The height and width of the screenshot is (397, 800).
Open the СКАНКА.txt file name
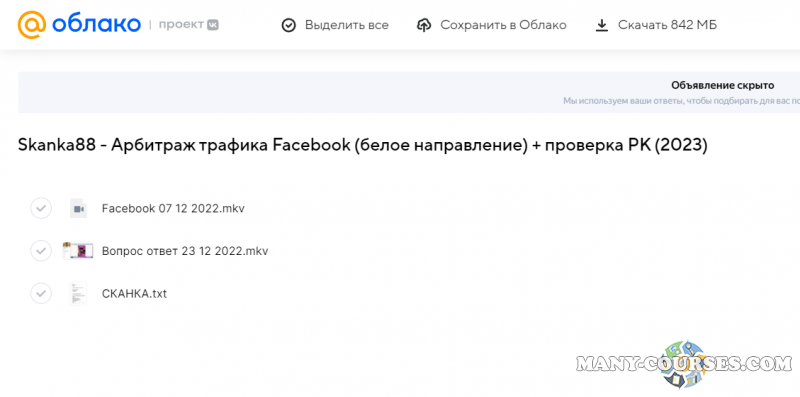134,294
